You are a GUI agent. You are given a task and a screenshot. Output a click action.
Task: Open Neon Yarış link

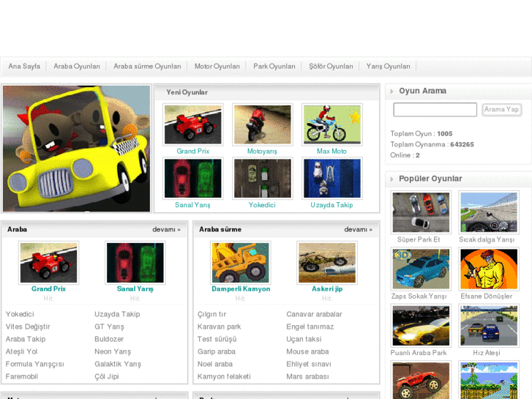(113, 352)
